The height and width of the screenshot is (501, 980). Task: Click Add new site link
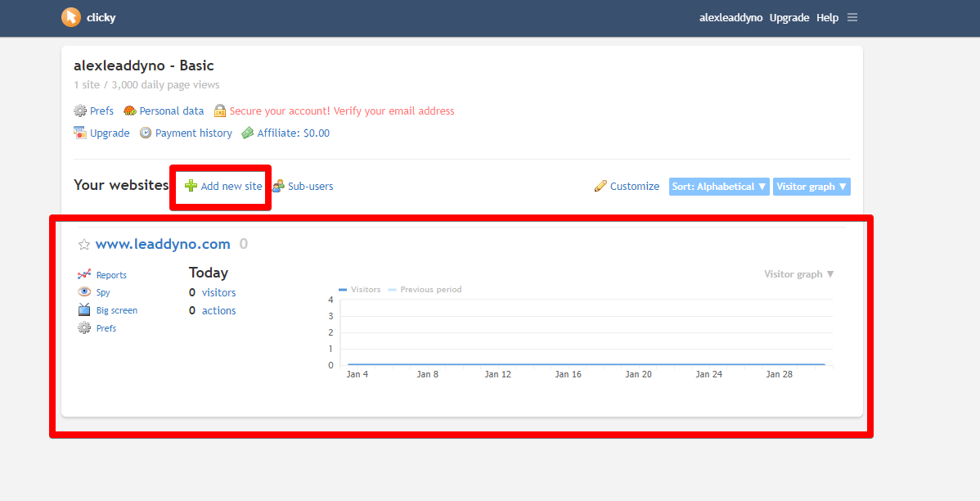click(x=232, y=186)
